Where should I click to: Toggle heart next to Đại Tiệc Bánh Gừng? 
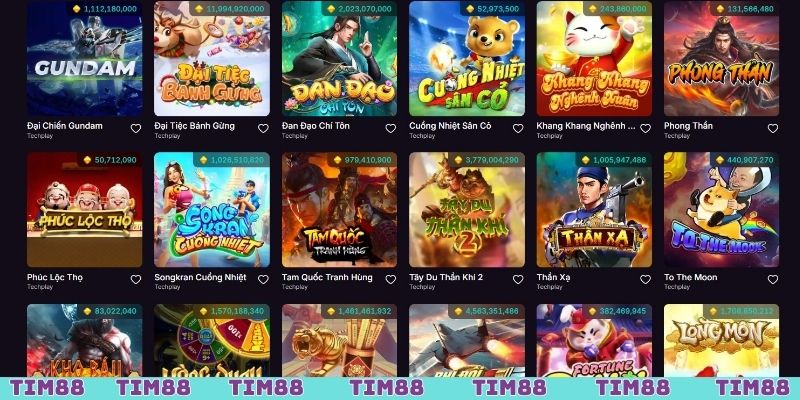tap(263, 129)
